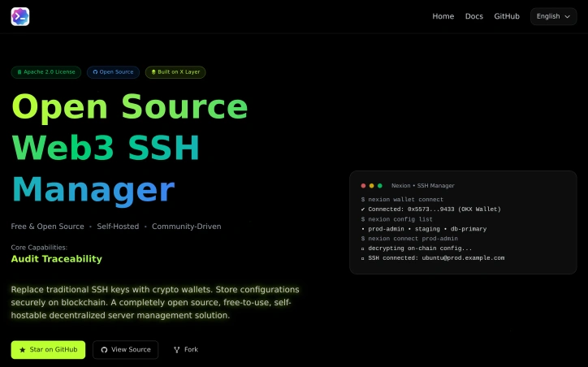The width and height of the screenshot is (588, 367).
Task: Click the Nexion terminal logo icon
Action: pyautogui.click(x=20, y=16)
